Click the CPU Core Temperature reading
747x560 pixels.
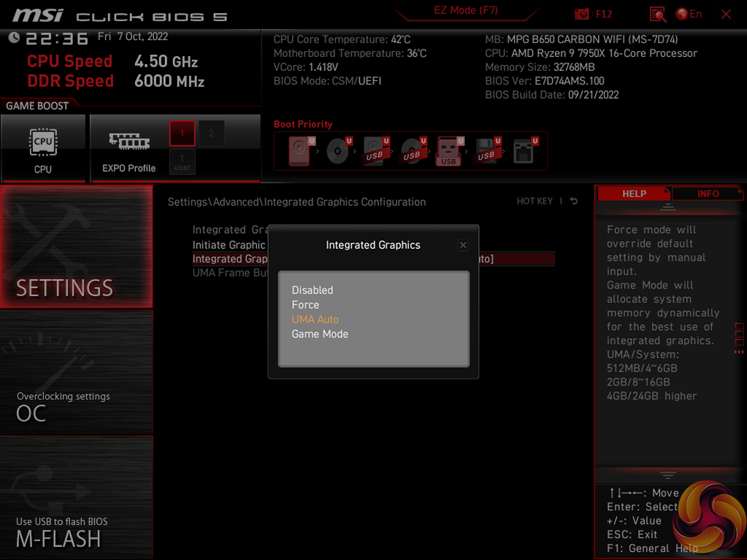click(342, 39)
